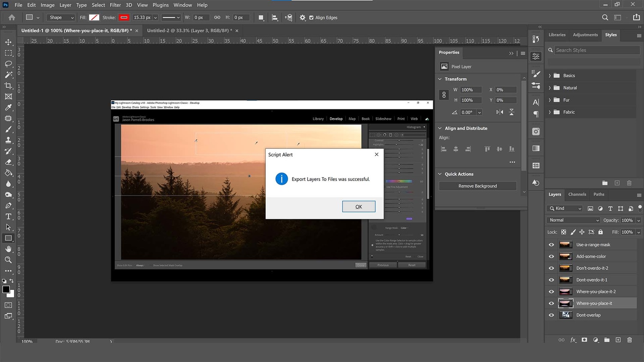Image resolution: width=644 pixels, height=362 pixels.
Task: Open the Normal blend mode dropdown
Action: click(573, 220)
